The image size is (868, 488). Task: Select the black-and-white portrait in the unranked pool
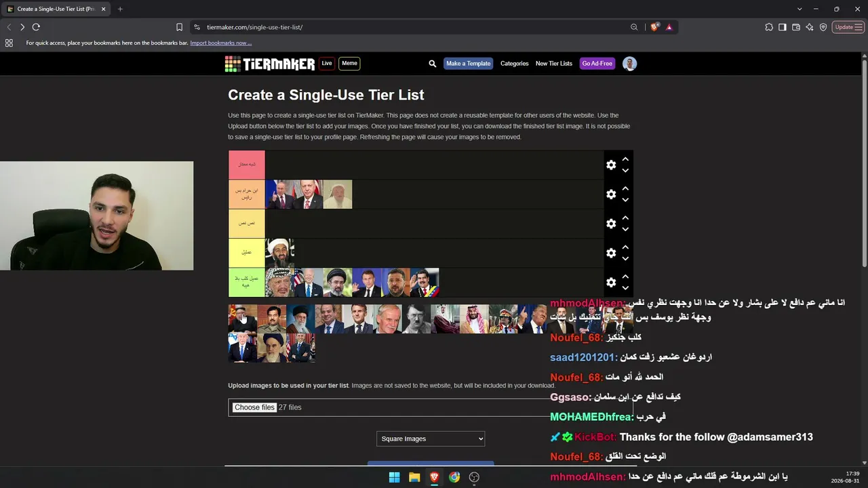click(416, 319)
